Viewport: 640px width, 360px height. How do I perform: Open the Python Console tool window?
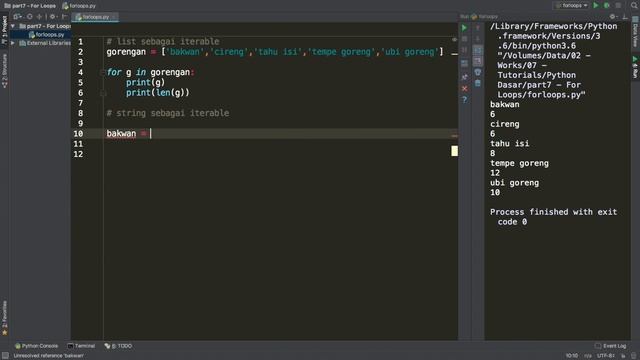coord(36,346)
